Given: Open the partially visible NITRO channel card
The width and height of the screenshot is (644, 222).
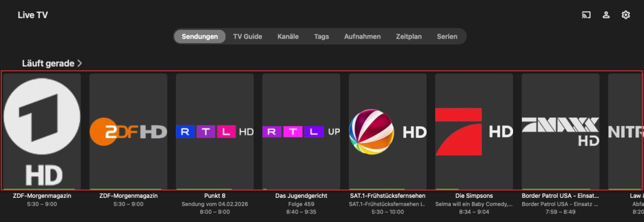Looking at the screenshot, I should (x=626, y=132).
